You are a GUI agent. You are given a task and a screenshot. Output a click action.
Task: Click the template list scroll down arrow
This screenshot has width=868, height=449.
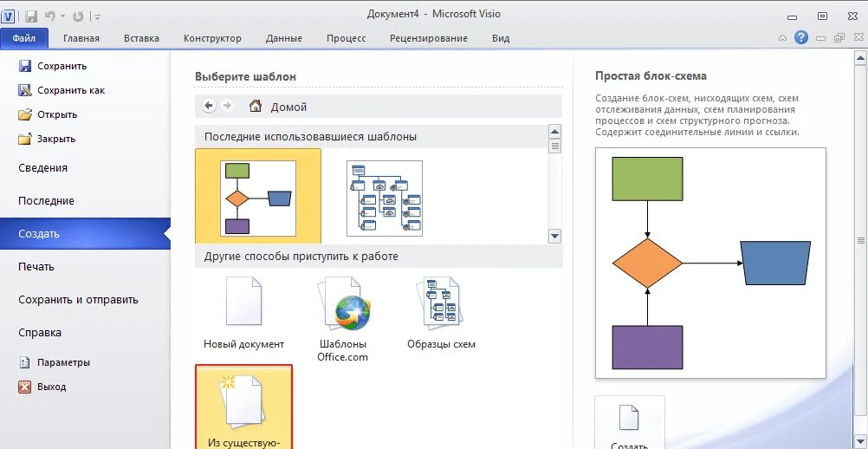pyautogui.click(x=554, y=236)
